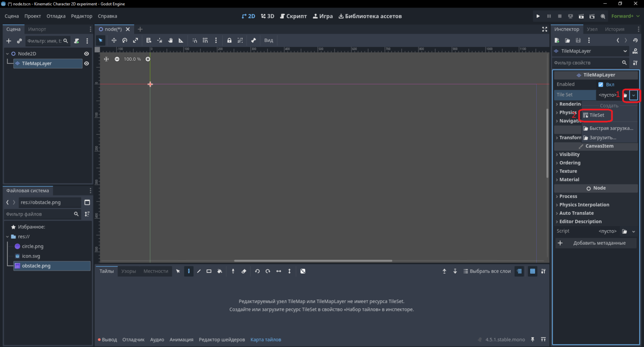The image size is (644, 347).
Task: Choose the Bucket fill tool in tile editor
Action: tap(219, 271)
